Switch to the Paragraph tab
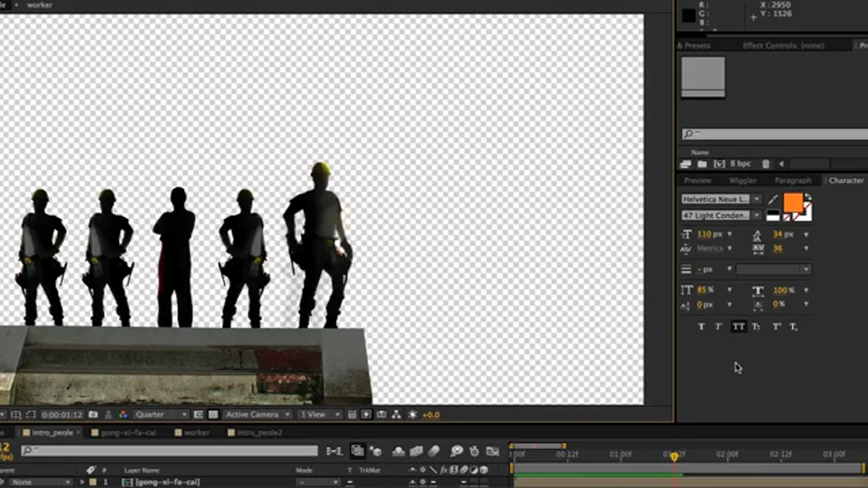This screenshot has height=488, width=868. (793, 181)
